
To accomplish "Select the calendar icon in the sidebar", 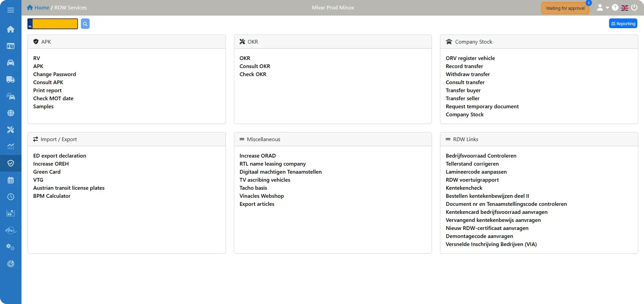I will pos(10,180).
